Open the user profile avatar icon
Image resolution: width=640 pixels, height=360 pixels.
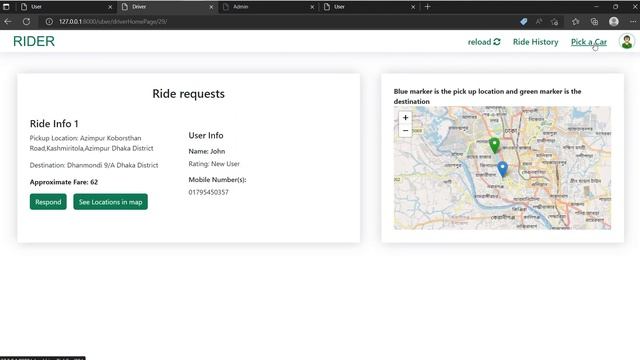pyautogui.click(x=627, y=42)
